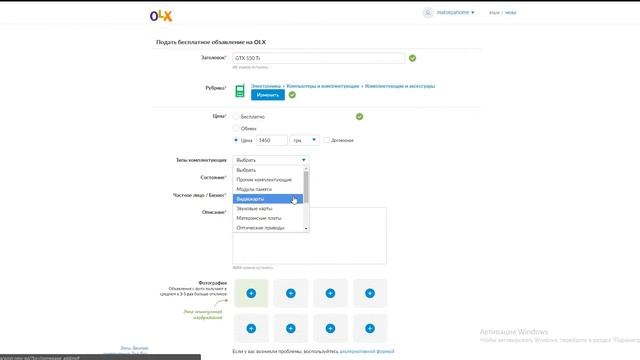Click the green phone category icon
Viewport: 640px width, 360px height.
click(x=240, y=91)
